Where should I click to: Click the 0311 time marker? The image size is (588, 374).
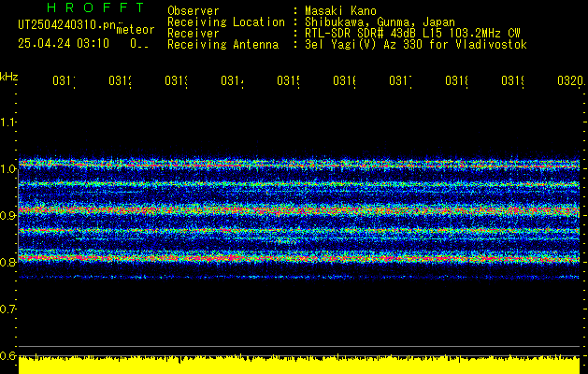point(64,80)
